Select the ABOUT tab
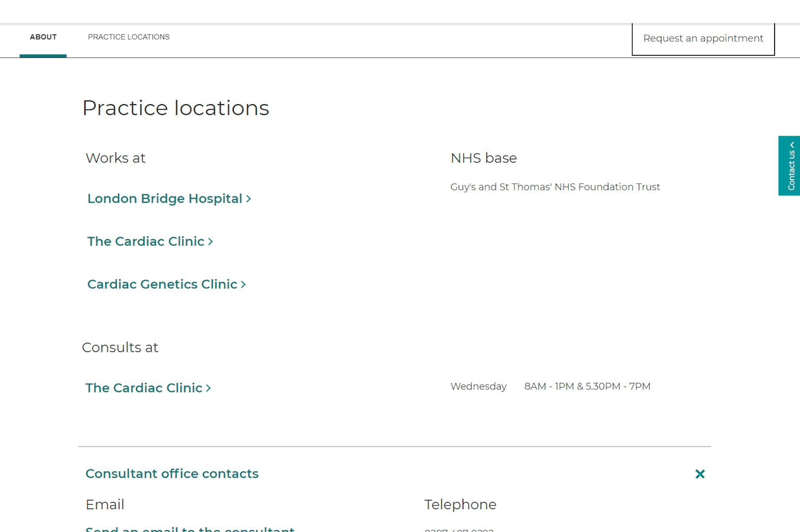Viewport: 800px width, 532px height. click(x=43, y=37)
